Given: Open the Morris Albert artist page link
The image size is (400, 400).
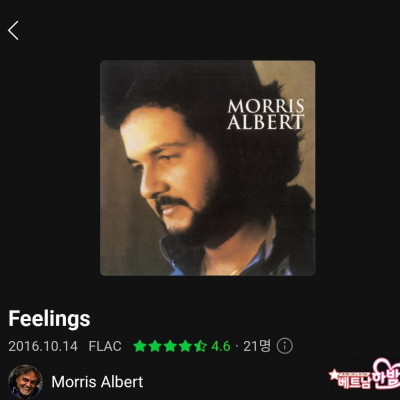Looking at the screenshot, I should (x=97, y=382).
